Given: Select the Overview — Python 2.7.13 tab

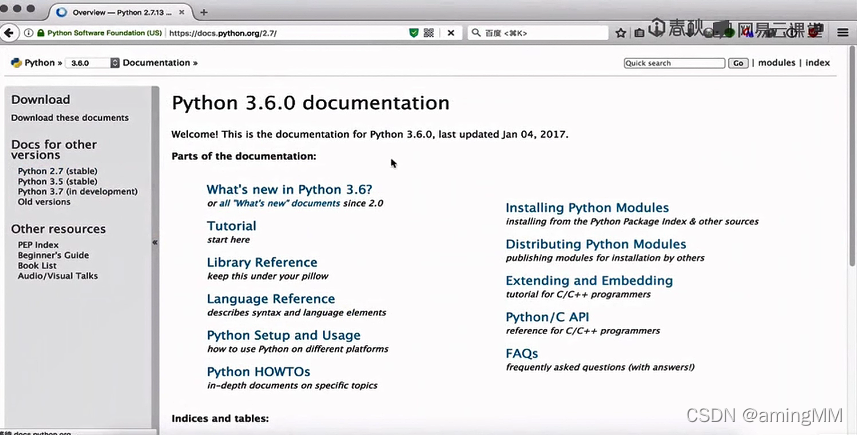Looking at the screenshot, I should [119, 12].
